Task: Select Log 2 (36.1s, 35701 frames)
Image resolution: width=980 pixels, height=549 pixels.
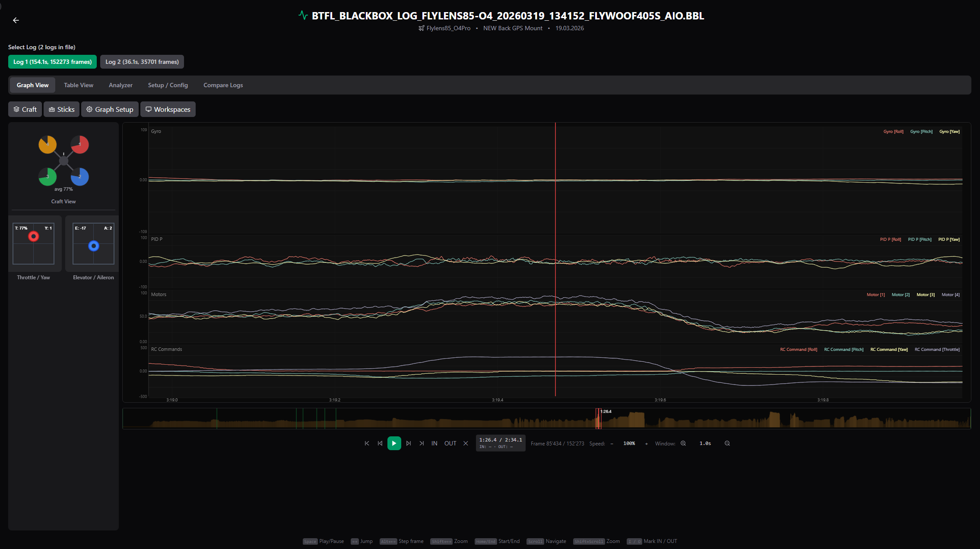Action: click(x=142, y=62)
